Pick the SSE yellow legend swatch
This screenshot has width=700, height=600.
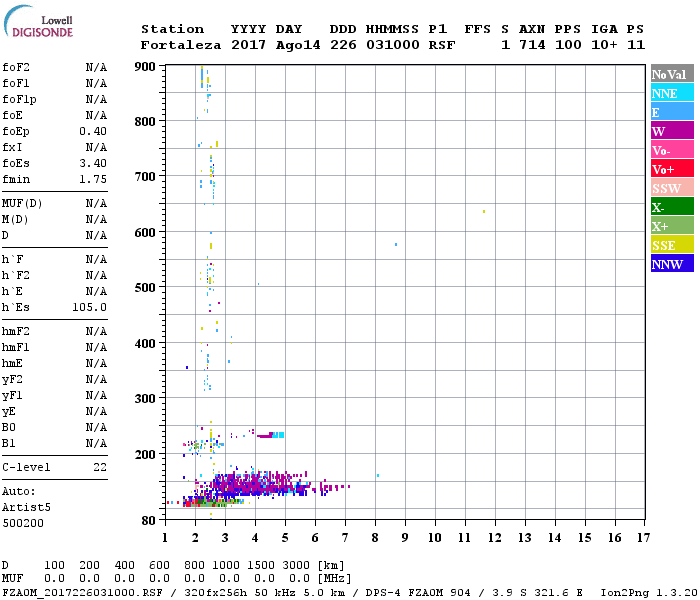[x=672, y=245]
